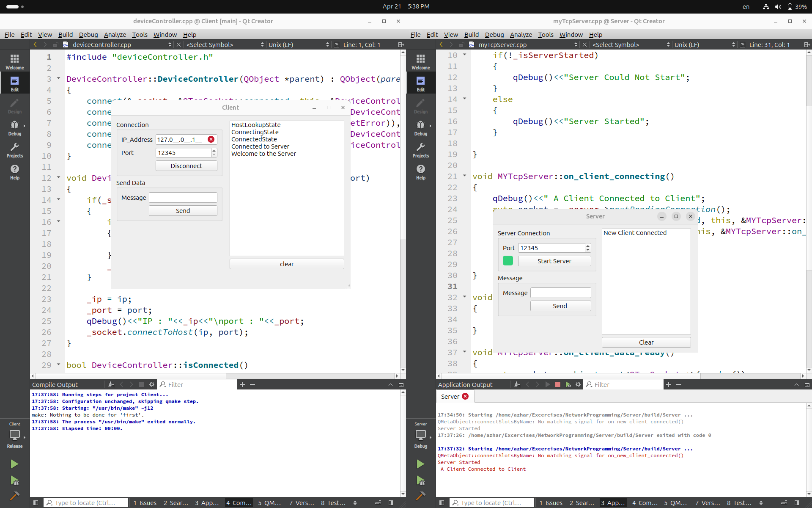Open Projects mode in Client Qt Creator
The height and width of the screenshot is (508, 812).
[x=15, y=150]
